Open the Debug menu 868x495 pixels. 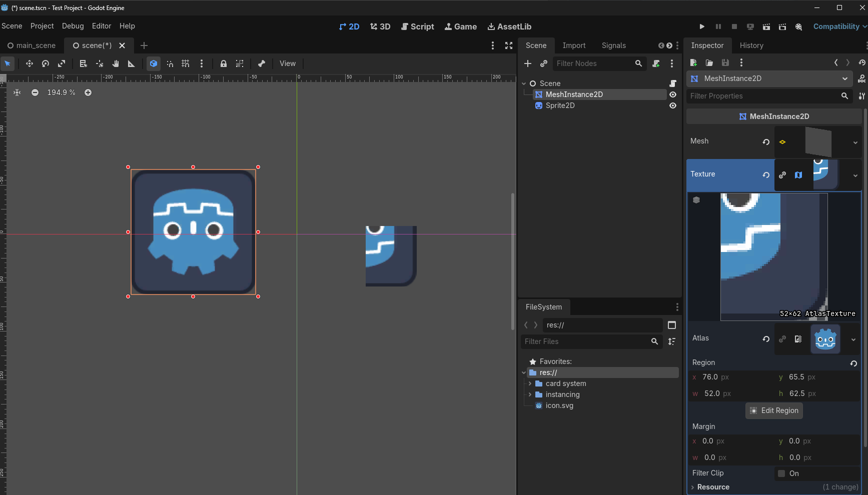pyautogui.click(x=73, y=26)
